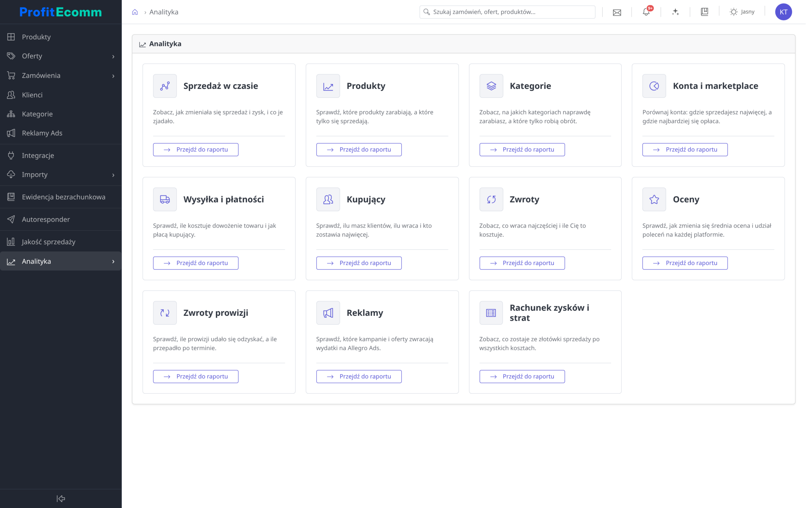The width and height of the screenshot is (812, 508).
Task: Click the home breadcrumb icon
Action: coord(135,12)
